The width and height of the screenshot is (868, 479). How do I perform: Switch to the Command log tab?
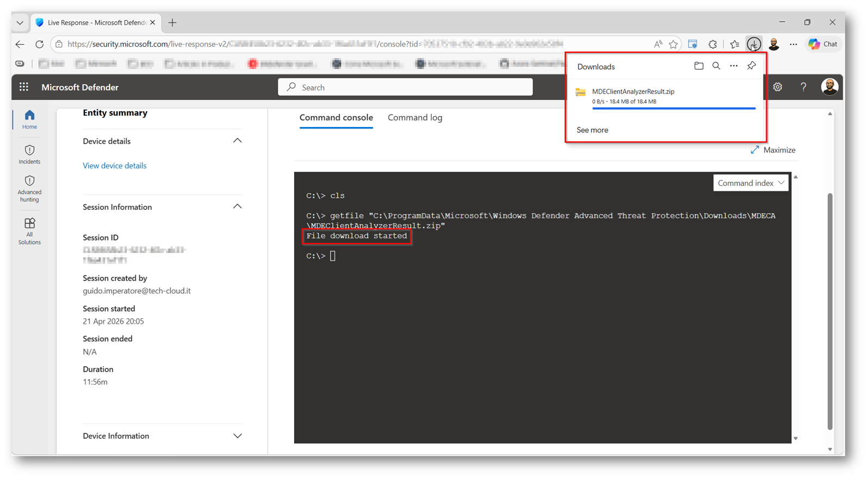point(415,118)
